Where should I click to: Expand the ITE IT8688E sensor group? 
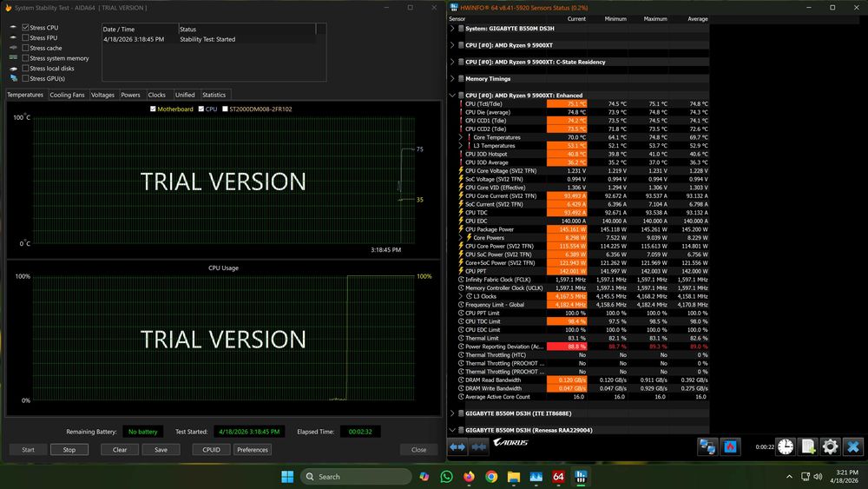point(452,413)
